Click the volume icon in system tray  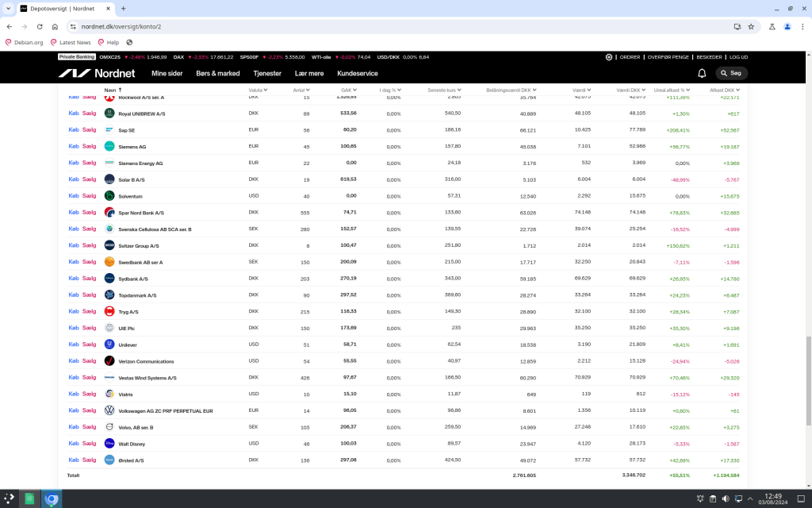[x=726, y=498]
